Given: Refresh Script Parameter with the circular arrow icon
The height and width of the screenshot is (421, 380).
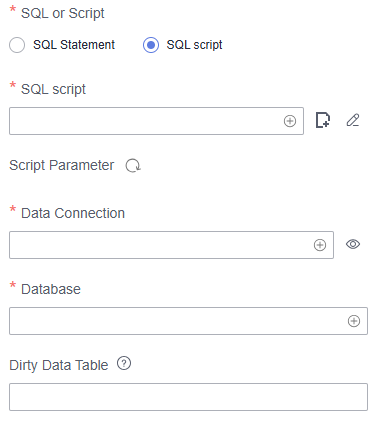Looking at the screenshot, I should 133,166.
